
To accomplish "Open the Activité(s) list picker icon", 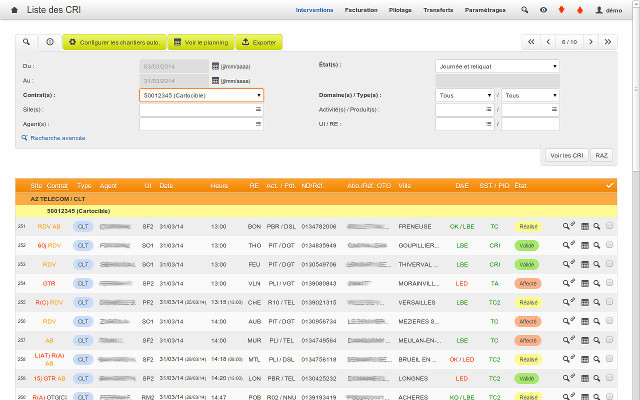I will pos(489,109).
